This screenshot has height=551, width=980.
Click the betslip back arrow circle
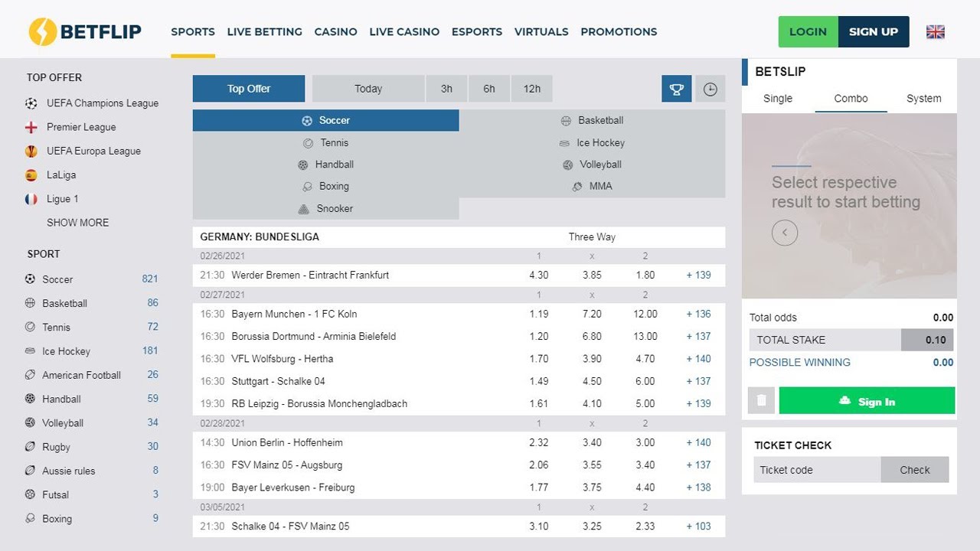[785, 233]
